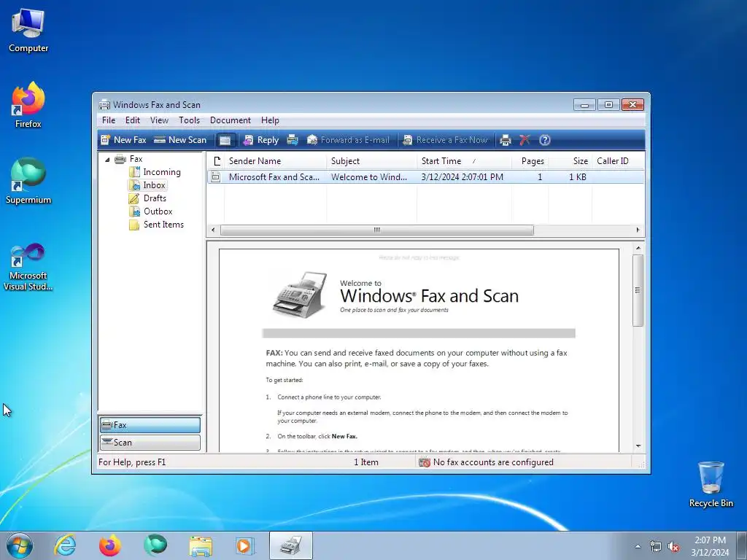Click Receive a Fax Now button
The image size is (747, 560).
pyautogui.click(x=445, y=140)
